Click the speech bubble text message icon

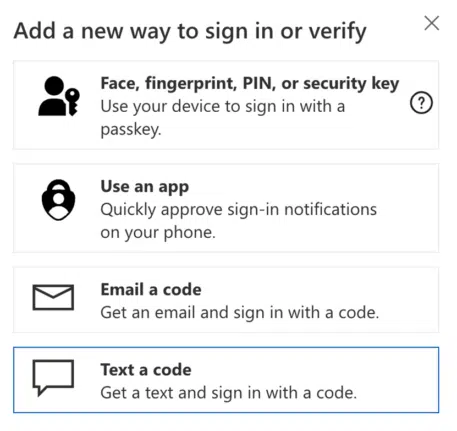coord(53,378)
